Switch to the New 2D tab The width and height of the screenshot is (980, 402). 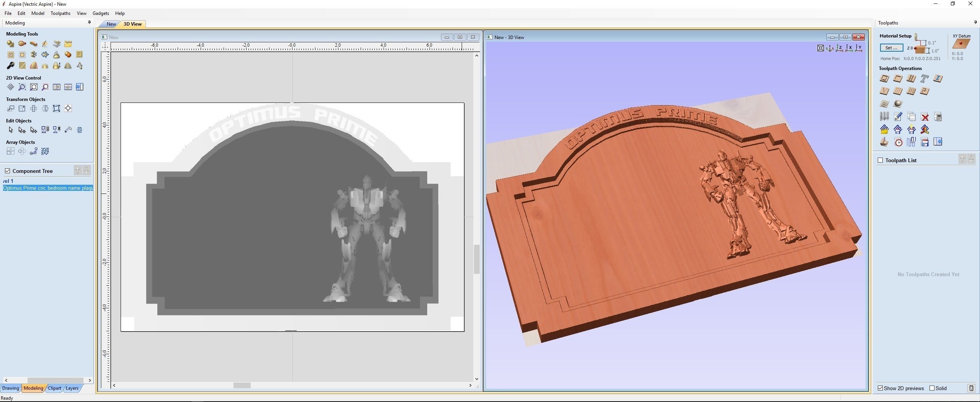[111, 24]
